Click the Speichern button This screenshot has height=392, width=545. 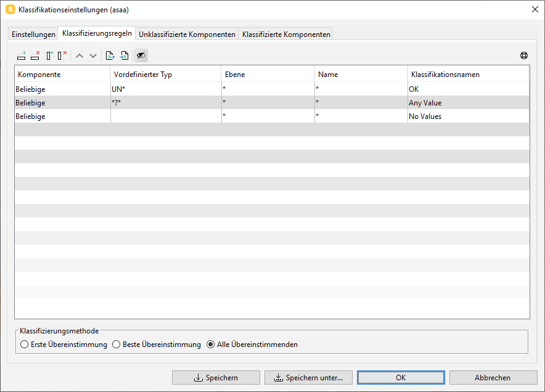[216, 377]
